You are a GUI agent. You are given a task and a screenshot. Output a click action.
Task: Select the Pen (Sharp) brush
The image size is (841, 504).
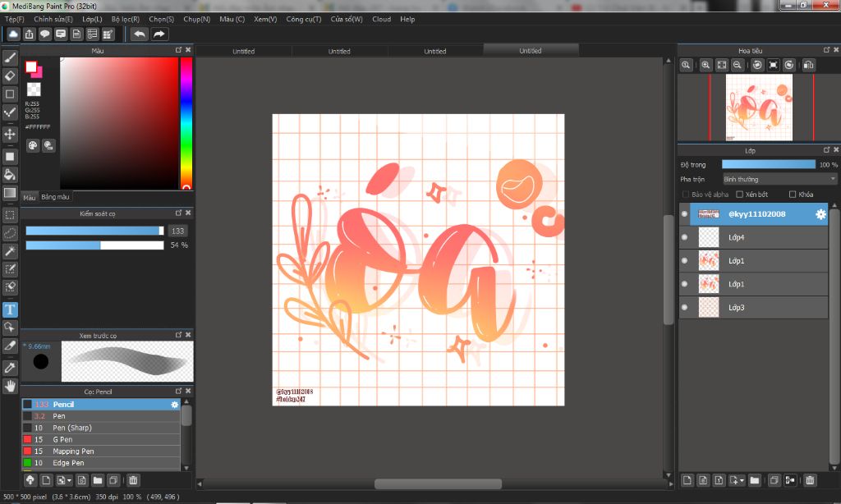[x=101, y=428]
